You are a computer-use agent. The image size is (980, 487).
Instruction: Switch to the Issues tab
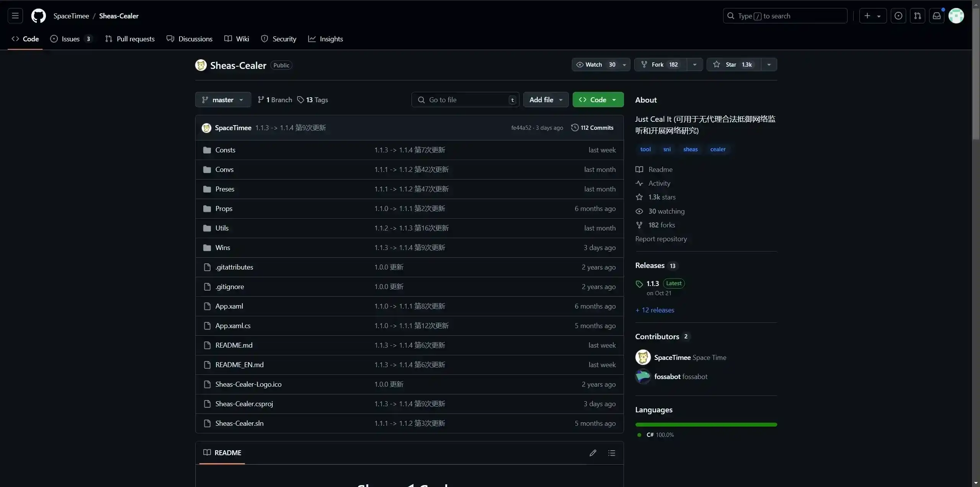click(72, 39)
